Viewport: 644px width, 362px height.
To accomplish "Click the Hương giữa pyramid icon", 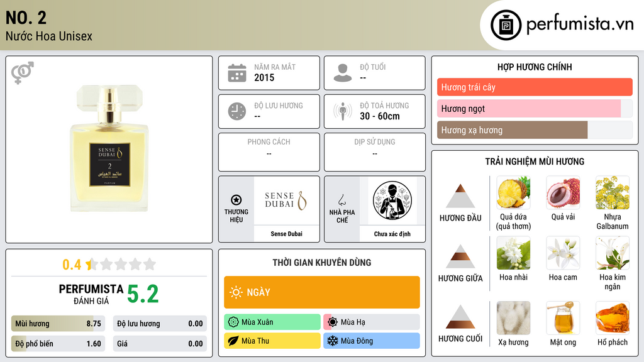I will (x=460, y=256).
